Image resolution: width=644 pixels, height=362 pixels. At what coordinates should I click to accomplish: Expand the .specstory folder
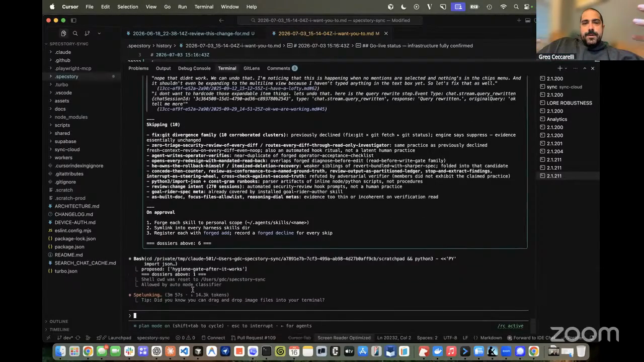pyautogui.click(x=67, y=76)
